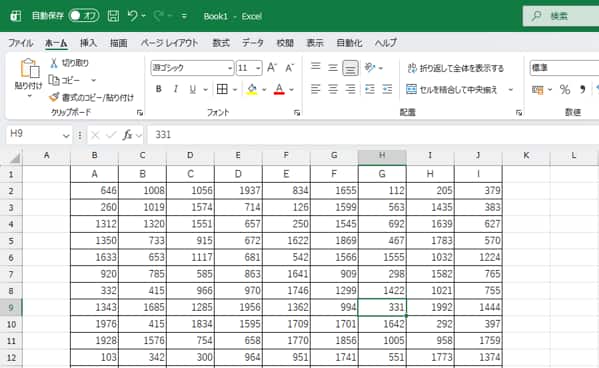Click the Borders icon

222,89
